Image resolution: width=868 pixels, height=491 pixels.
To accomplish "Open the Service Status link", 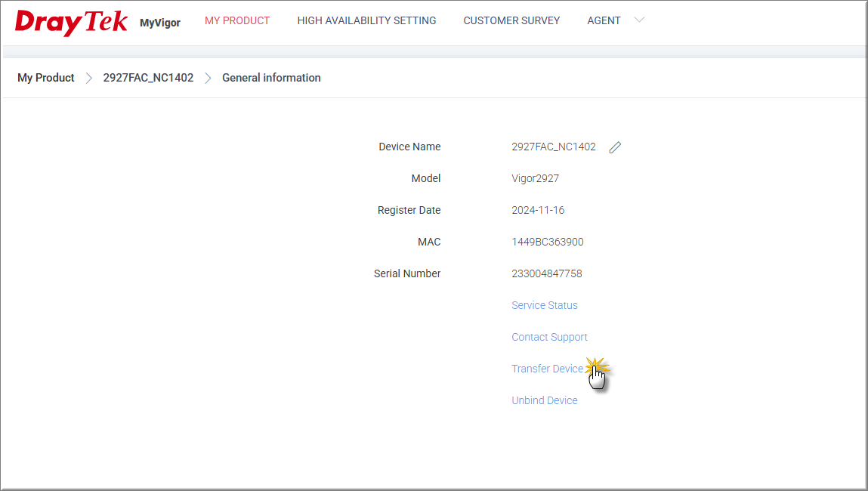I will 544,306.
